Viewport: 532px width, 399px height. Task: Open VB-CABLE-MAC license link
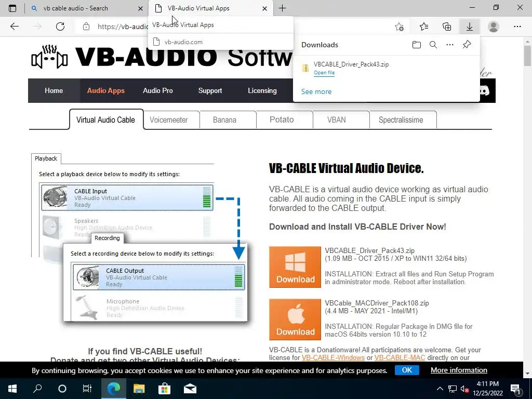click(400, 357)
